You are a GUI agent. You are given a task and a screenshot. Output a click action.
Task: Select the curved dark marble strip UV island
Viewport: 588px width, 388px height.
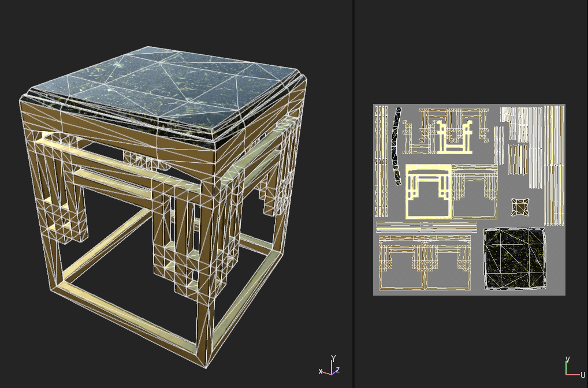(397, 146)
